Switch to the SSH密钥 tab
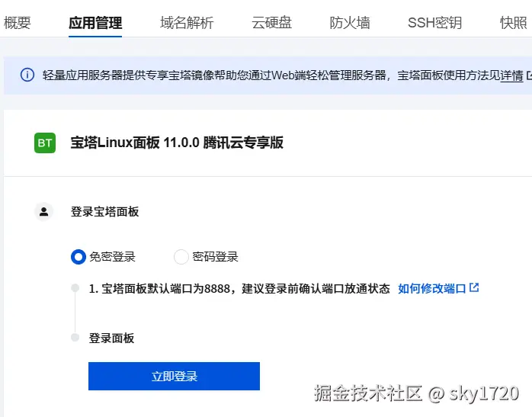The height and width of the screenshot is (417, 532). pyautogui.click(x=434, y=23)
